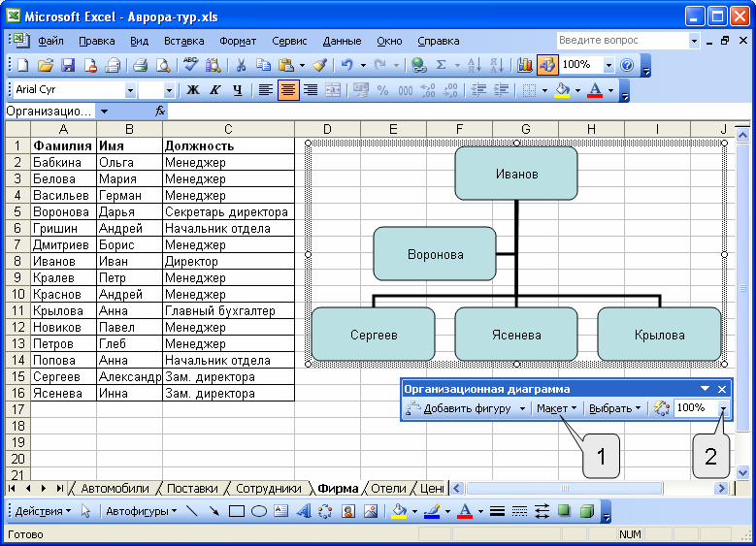Select the Rectangle drawing tool

(x=236, y=511)
